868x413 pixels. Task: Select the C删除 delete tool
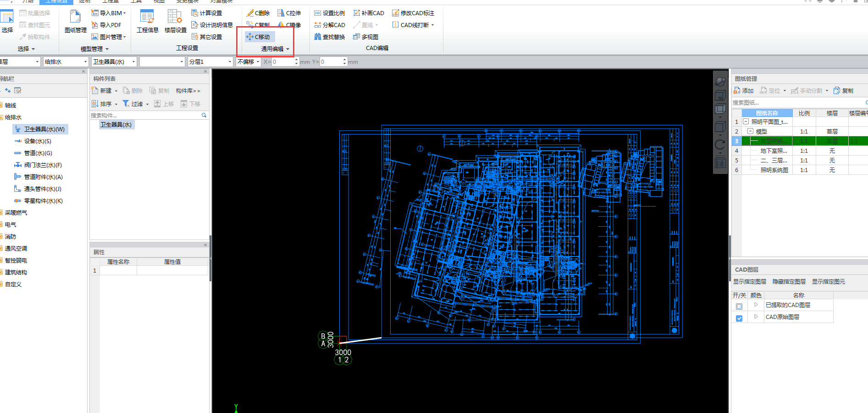pos(258,13)
